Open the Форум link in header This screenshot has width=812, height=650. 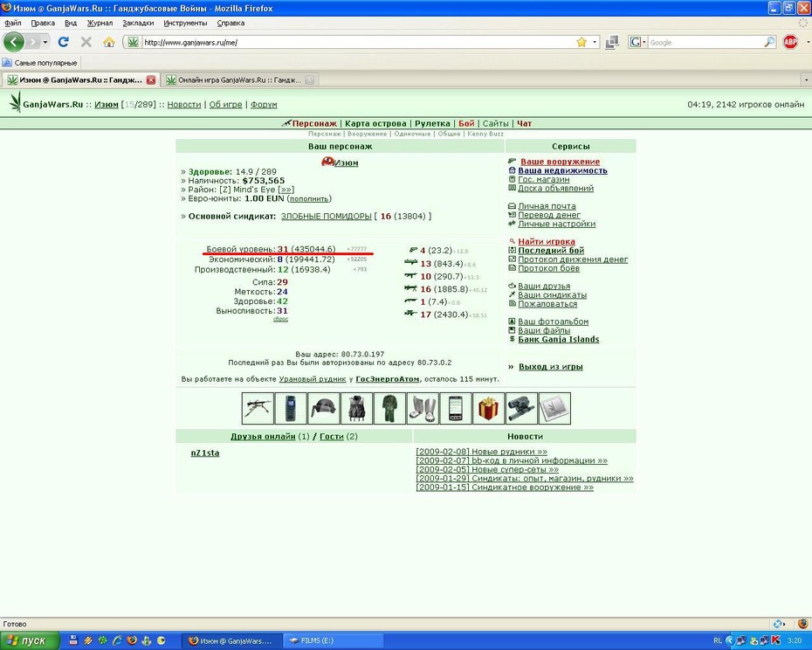264,104
